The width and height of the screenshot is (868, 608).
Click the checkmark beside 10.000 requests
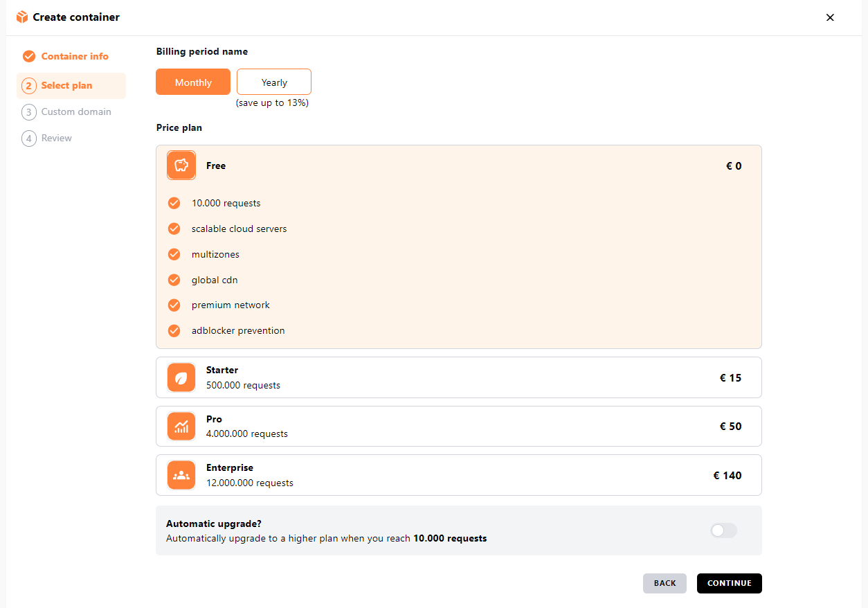[x=174, y=204]
